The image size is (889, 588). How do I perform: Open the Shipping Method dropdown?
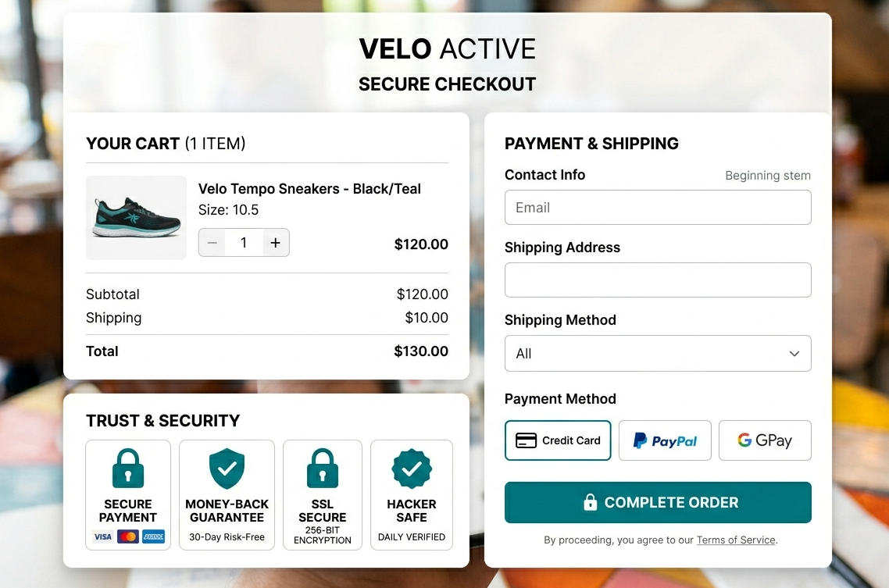click(658, 354)
